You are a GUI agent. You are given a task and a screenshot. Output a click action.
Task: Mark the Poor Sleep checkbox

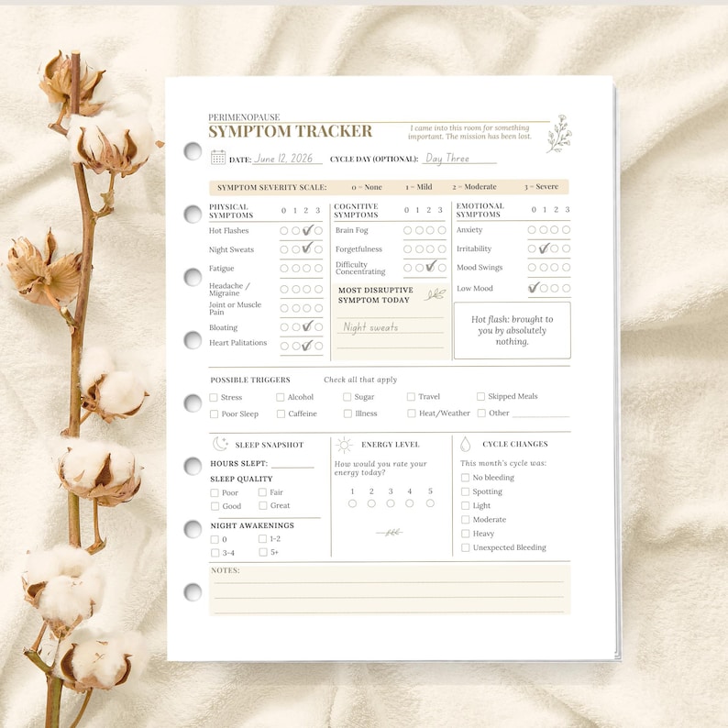214,414
